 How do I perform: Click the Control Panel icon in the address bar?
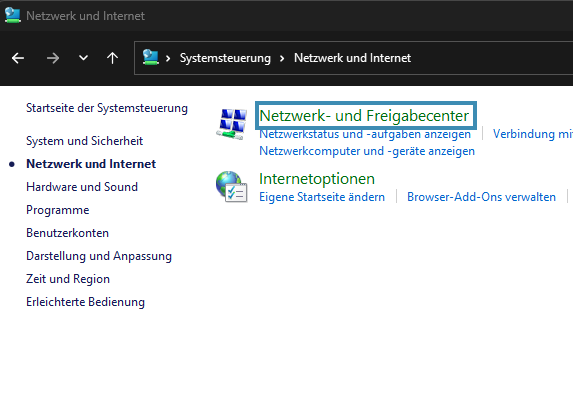tap(150, 57)
